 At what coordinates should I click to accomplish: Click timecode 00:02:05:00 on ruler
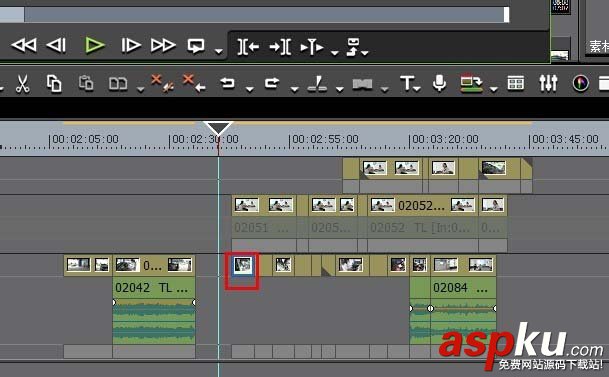click(85, 139)
